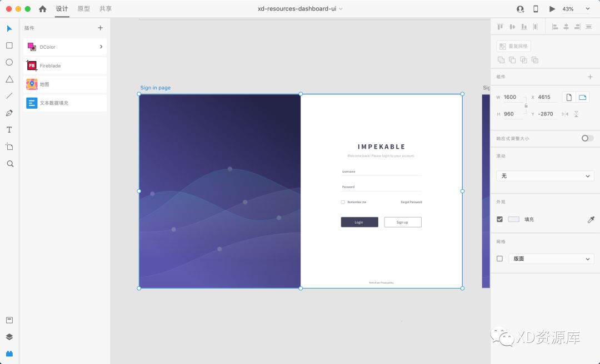The height and width of the screenshot is (364, 600).
Task: Switch to the Share tab
Action: coord(106,9)
